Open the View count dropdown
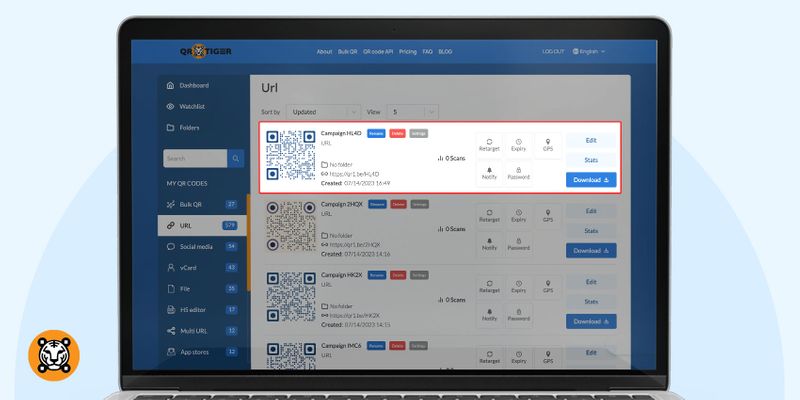800x400 pixels. pyautogui.click(x=412, y=112)
